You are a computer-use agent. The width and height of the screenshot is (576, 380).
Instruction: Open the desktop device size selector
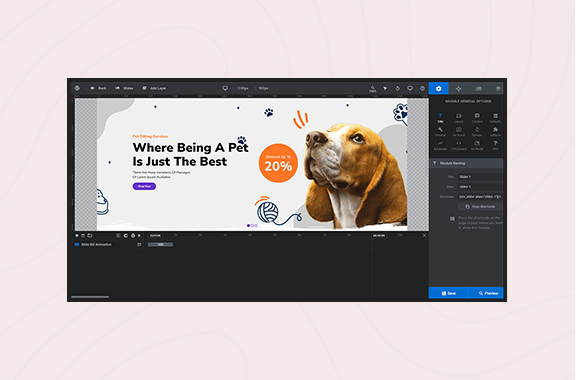pos(225,88)
